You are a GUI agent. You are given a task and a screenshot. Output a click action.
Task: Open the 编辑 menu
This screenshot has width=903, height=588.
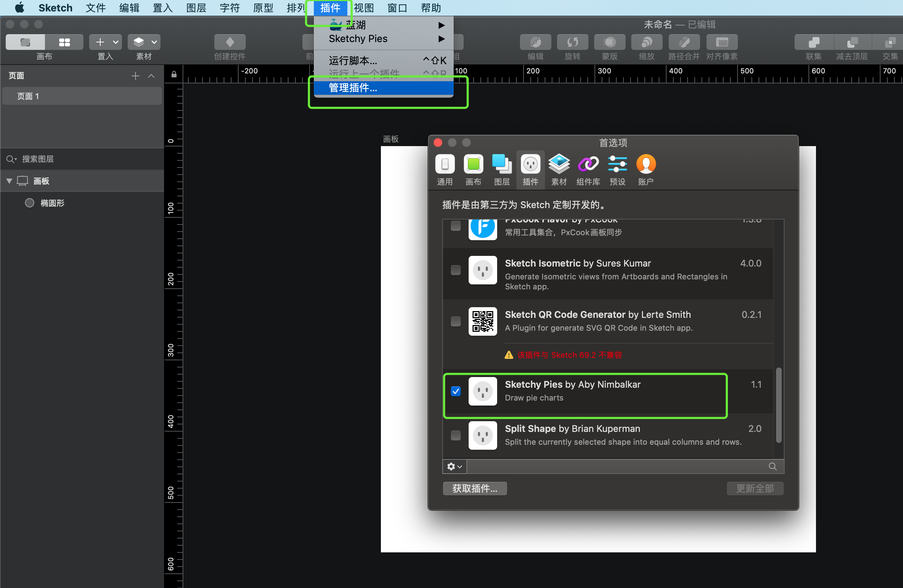(129, 7)
